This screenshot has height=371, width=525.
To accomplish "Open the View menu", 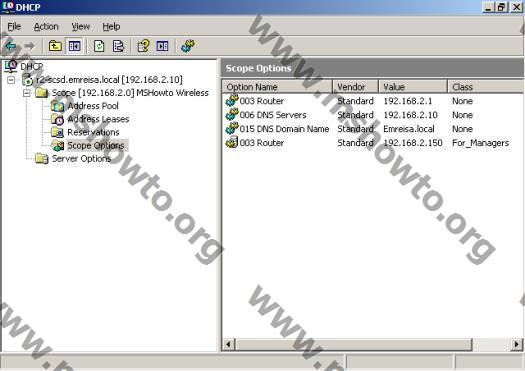I will (x=81, y=27).
